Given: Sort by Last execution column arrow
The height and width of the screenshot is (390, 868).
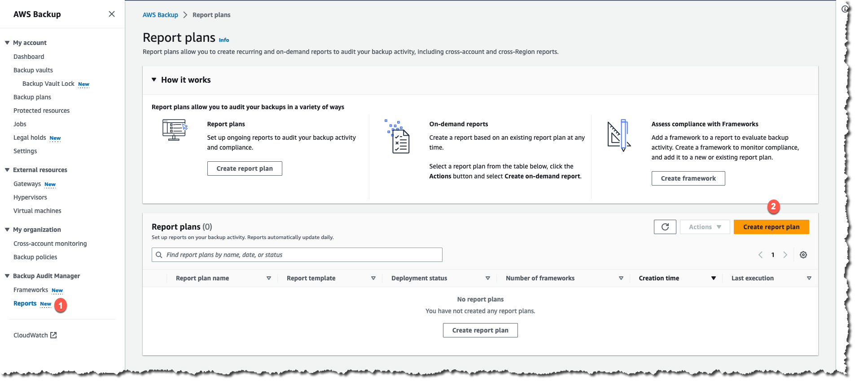Looking at the screenshot, I should (x=809, y=278).
